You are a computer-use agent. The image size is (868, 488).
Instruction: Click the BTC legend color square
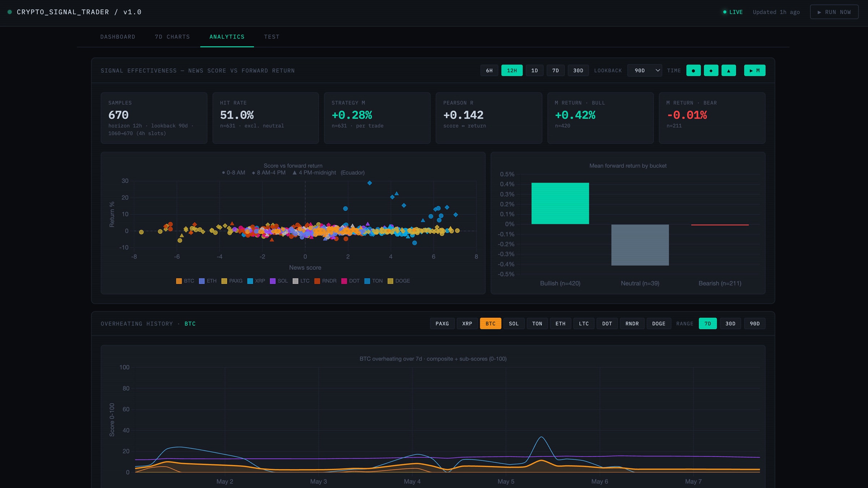coord(179,281)
